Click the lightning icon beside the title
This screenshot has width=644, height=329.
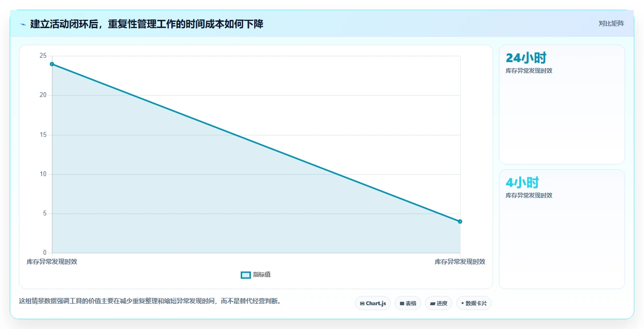coord(23,24)
